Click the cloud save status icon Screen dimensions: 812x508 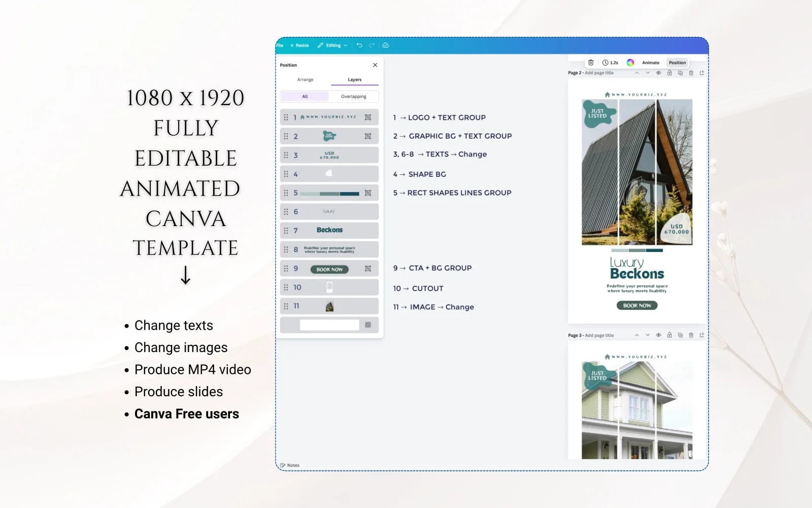(x=386, y=45)
